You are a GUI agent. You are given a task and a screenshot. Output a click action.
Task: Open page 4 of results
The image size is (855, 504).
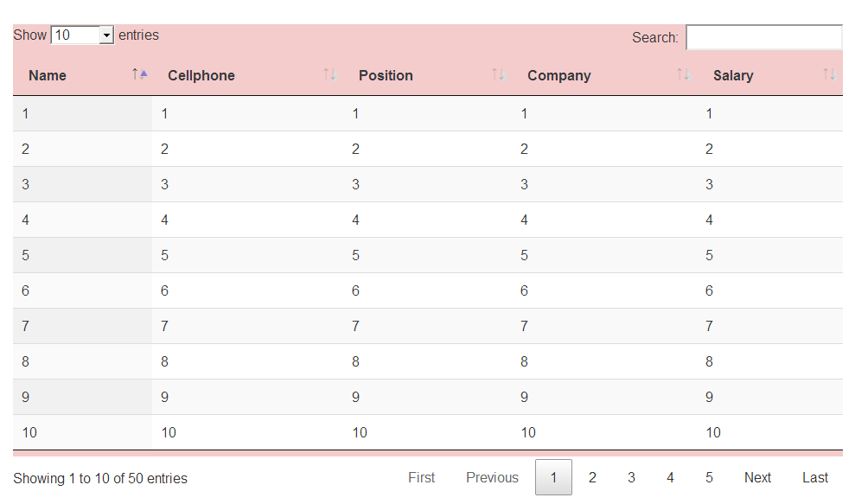pos(670,477)
